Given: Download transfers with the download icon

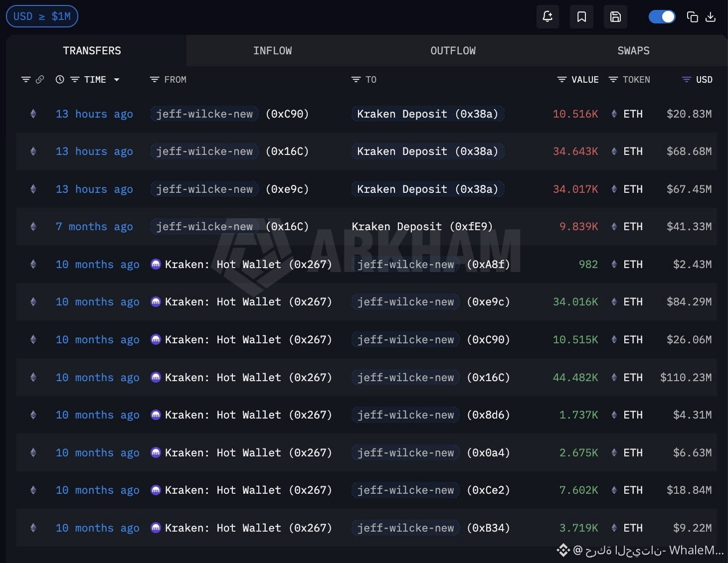Looking at the screenshot, I should (711, 17).
